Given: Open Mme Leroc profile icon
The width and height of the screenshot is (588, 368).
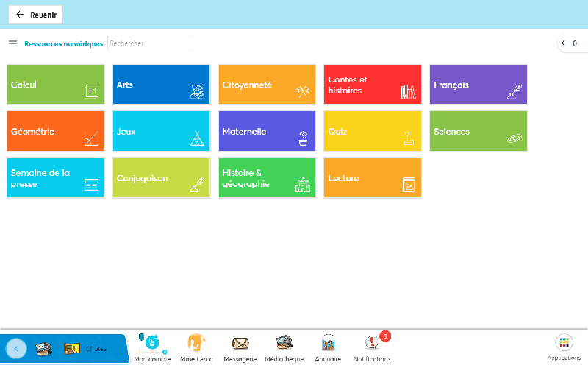Looking at the screenshot, I should tap(196, 343).
